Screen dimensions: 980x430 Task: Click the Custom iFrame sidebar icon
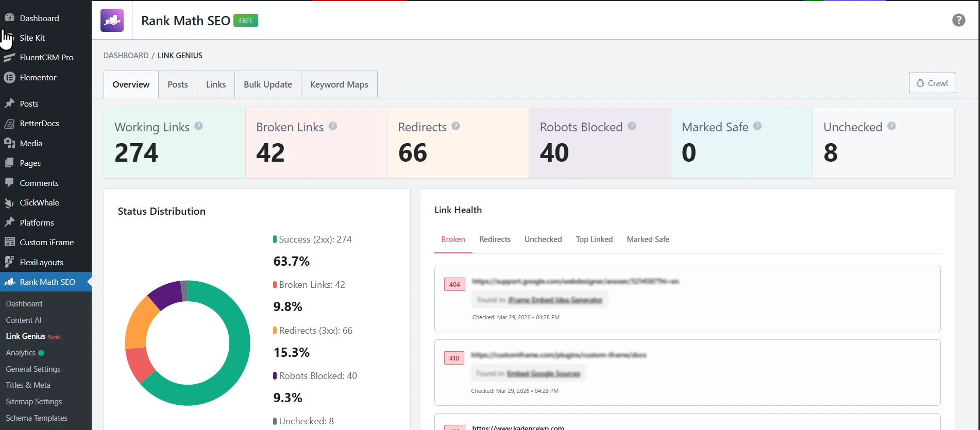9,242
